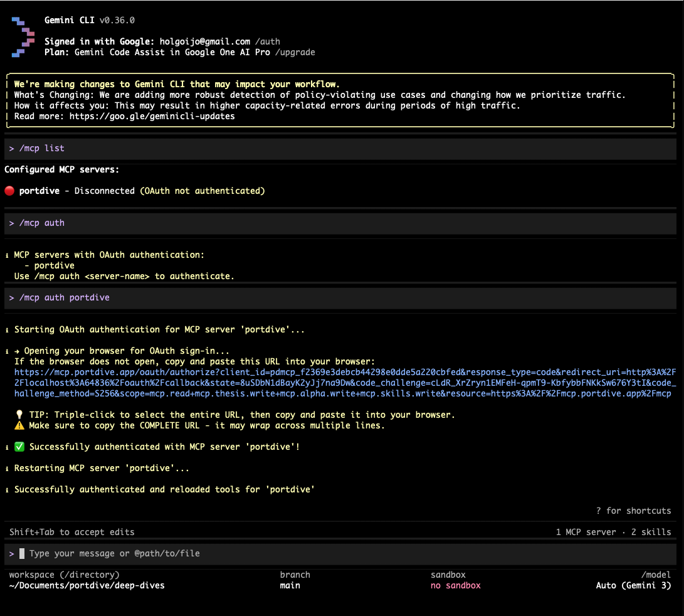
Task: Click the info icon beside 'Restarting MCP server'
Action: [x=7, y=469]
